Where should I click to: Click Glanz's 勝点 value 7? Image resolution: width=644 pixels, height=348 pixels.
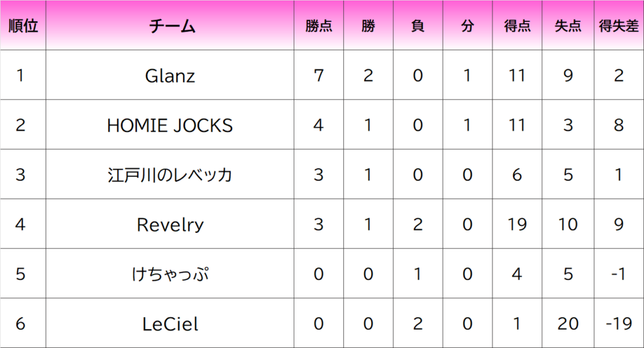click(319, 75)
